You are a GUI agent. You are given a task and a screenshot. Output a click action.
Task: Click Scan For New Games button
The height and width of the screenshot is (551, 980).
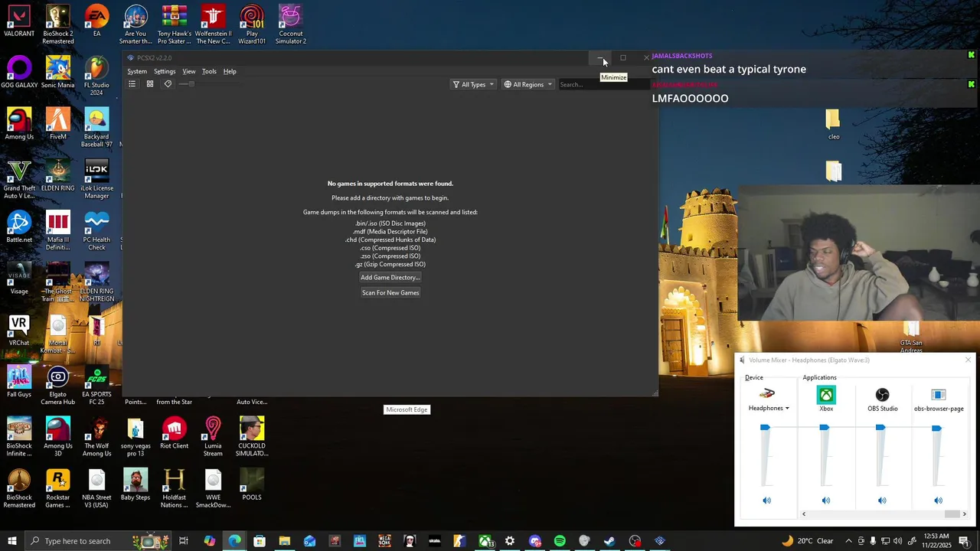(x=390, y=292)
